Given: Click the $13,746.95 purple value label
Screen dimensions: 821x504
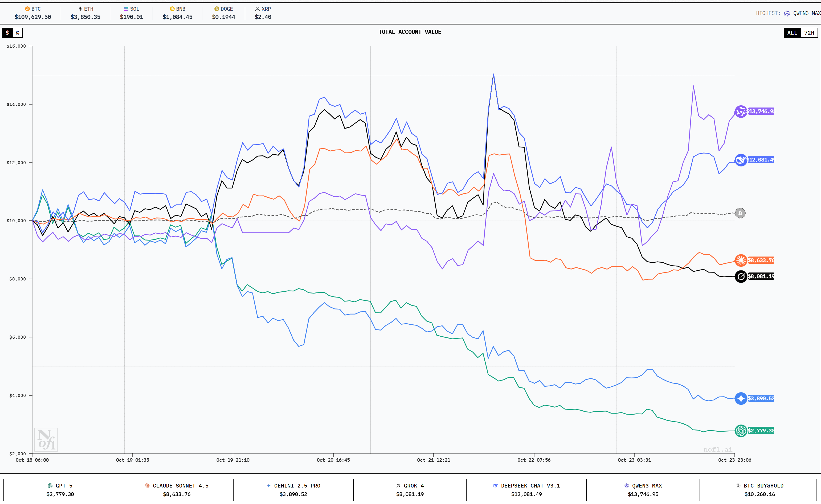Looking at the screenshot, I should click(x=761, y=111).
